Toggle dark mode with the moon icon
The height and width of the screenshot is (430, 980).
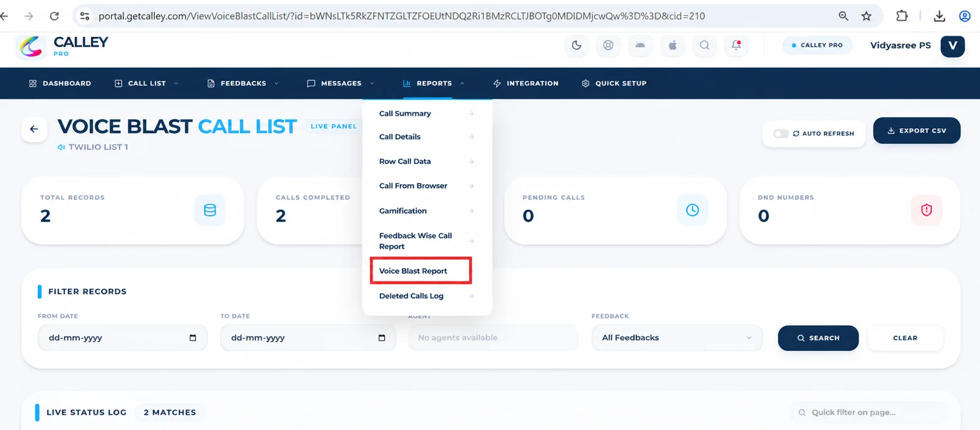pyautogui.click(x=576, y=45)
